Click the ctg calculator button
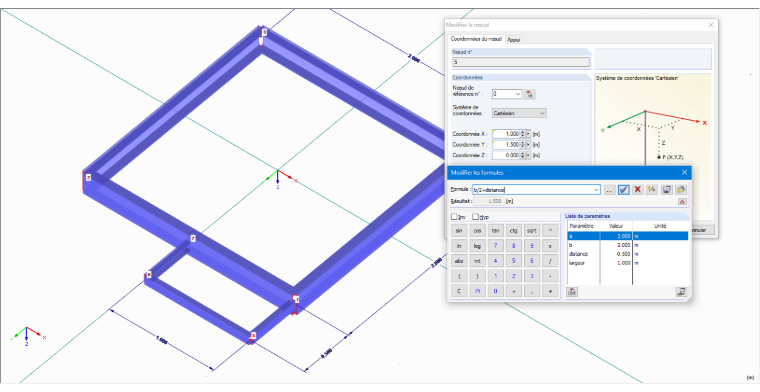Image resolution: width=760 pixels, height=392 pixels. coord(513,231)
